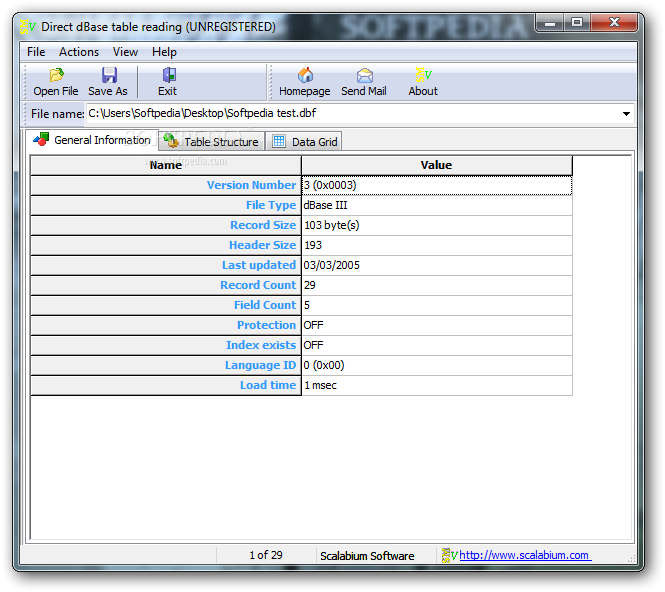Select the Version Number row label
Viewport: 665px width, 592px height.
(x=166, y=185)
